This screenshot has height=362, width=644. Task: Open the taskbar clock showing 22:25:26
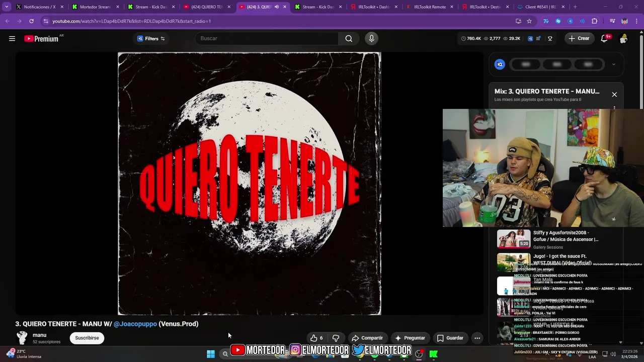pos(630,354)
